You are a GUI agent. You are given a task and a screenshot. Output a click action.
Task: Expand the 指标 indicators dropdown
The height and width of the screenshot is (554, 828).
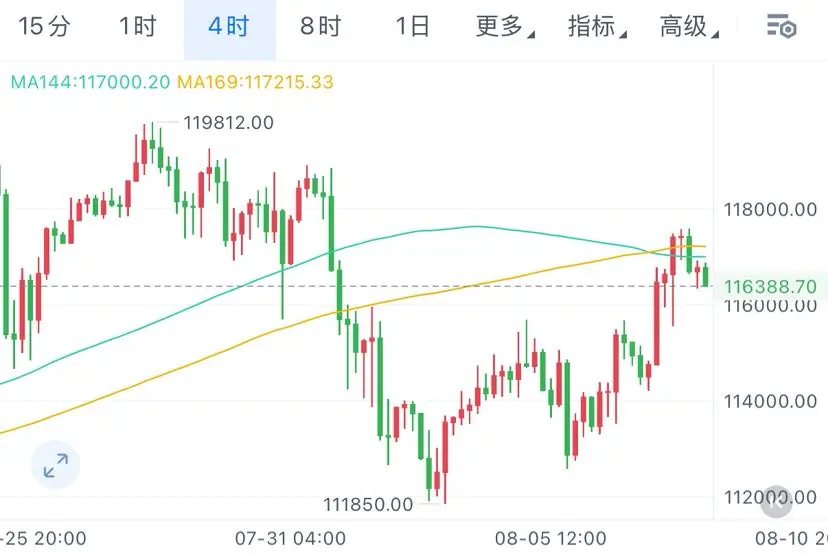tap(597, 26)
